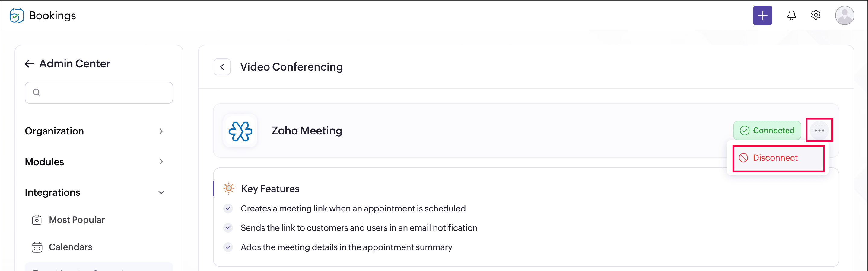Click the three-dot more options button

[x=819, y=131]
